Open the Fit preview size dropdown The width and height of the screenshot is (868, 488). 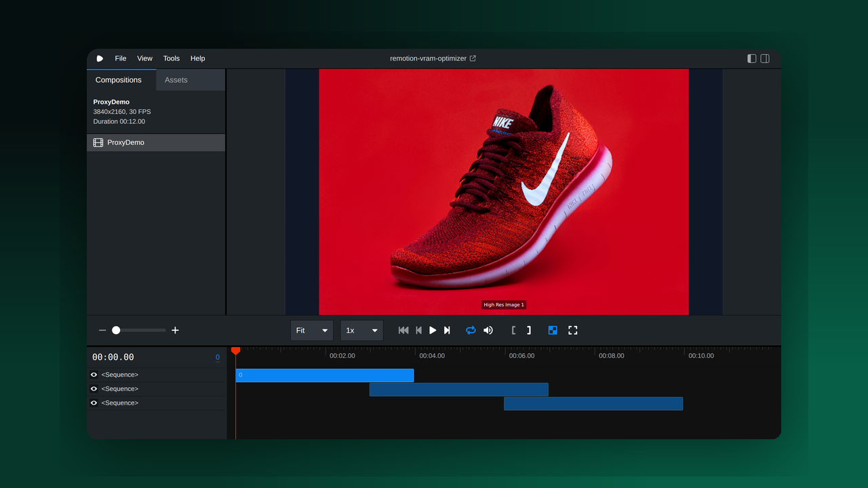[x=312, y=330]
